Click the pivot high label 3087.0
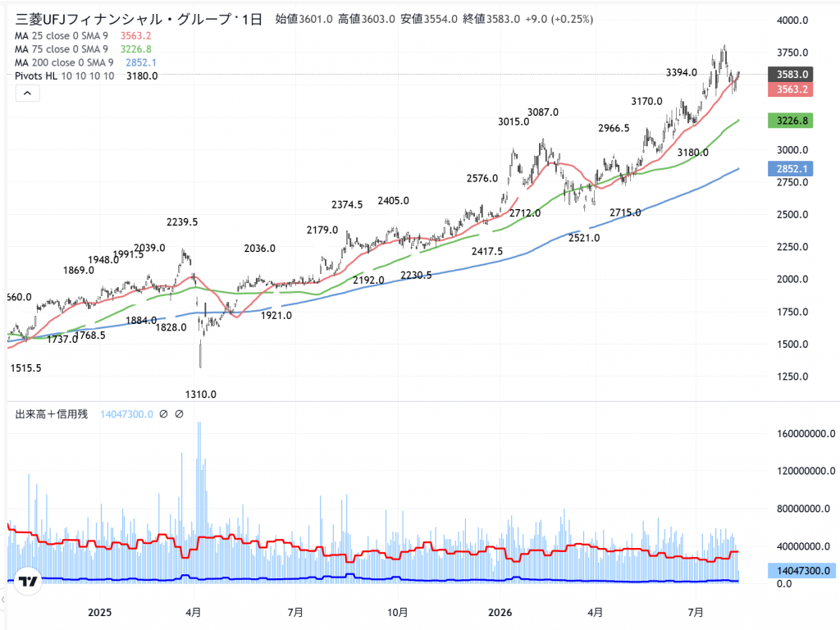This screenshot has width=840, height=630. 543,112
